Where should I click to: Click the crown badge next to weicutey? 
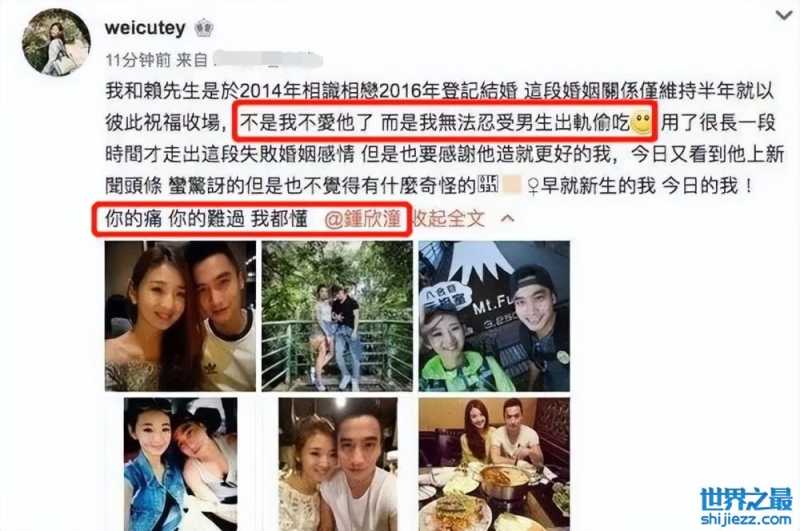(x=204, y=28)
